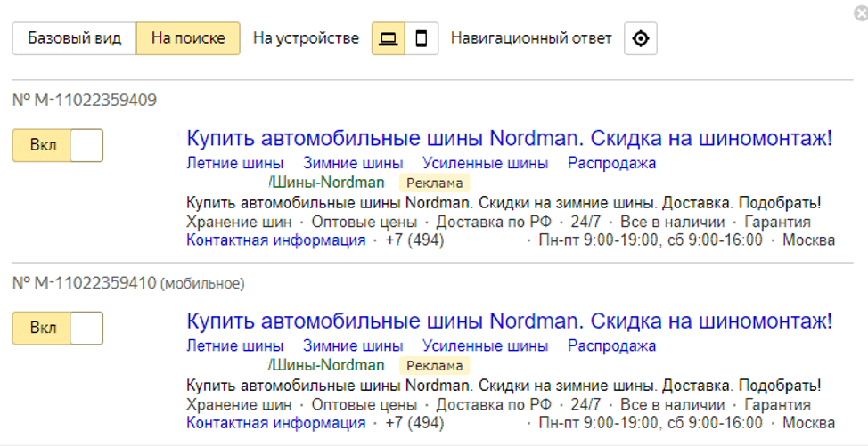The width and height of the screenshot is (868, 447).
Task: Click phone number +7 (494) in mobile ad
Action: 414,423
